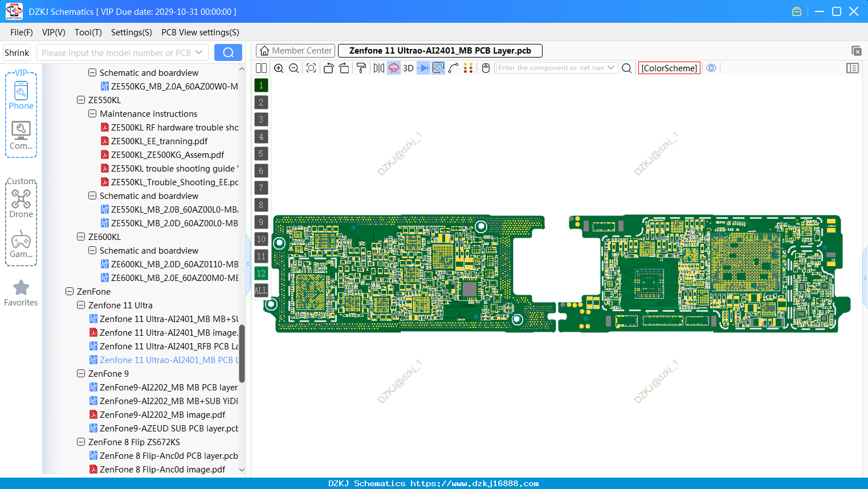Rotate the board counterclockwise
This screenshot has height=489, width=868.
click(328, 68)
